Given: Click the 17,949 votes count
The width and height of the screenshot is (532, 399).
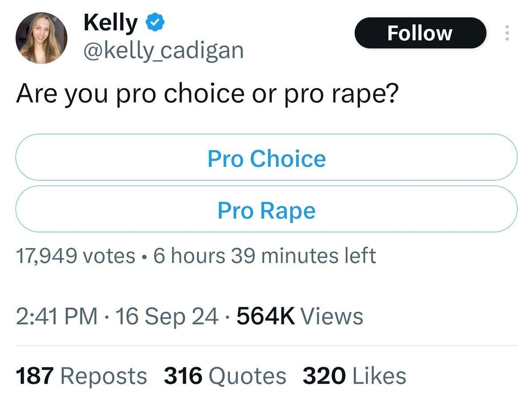Looking at the screenshot, I should 75,256.
